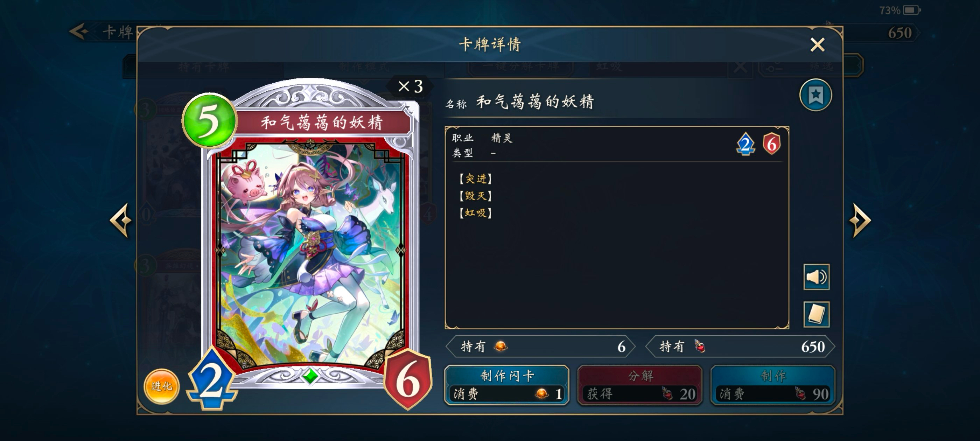Click the green cost 5 orb
This screenshot has width=980, height=441.
pyautogui.click(x=209, y=121)
